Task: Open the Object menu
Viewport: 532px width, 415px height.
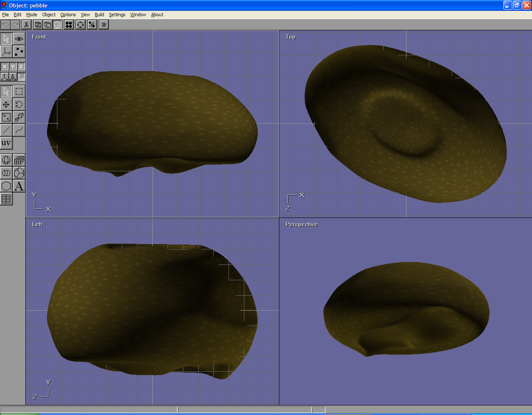Action: (49, 15)
